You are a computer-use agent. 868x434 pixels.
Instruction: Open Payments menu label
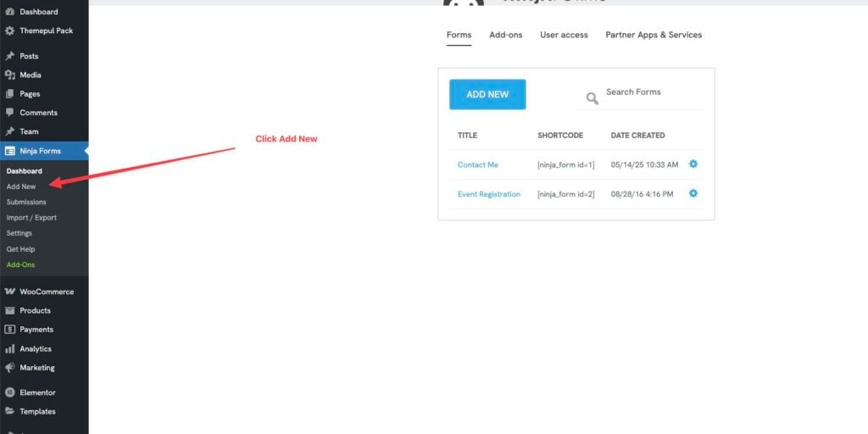[36, 330]
